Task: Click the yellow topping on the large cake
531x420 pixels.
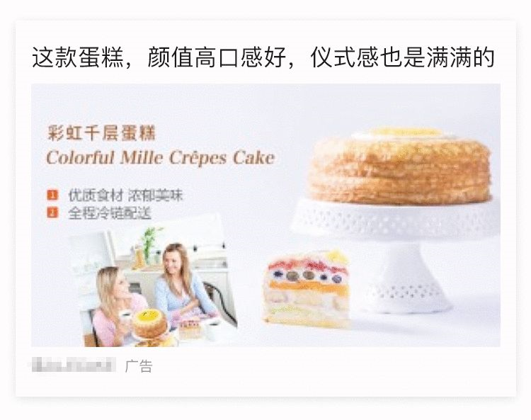Action: [x=405, y=132]
